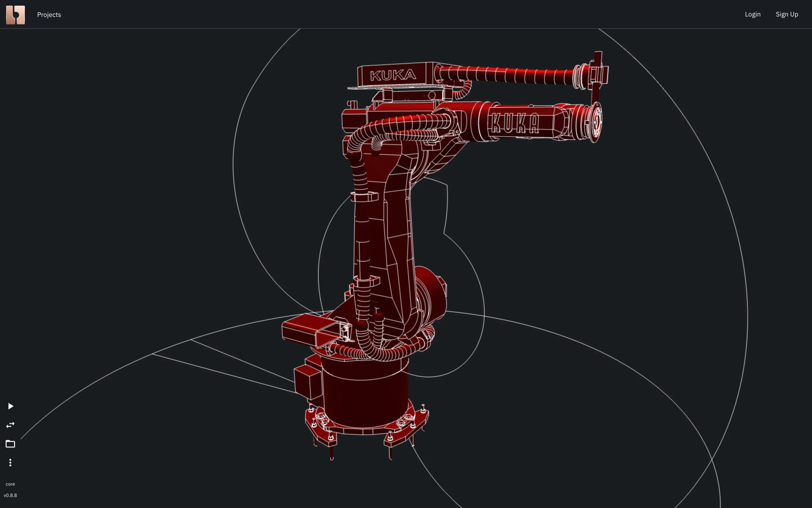Click the version text v0.8.8

(10, 495)
